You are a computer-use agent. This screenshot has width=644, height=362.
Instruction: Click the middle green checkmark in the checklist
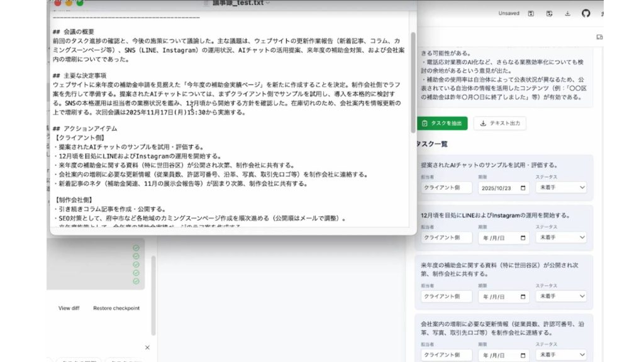point(136,265)
